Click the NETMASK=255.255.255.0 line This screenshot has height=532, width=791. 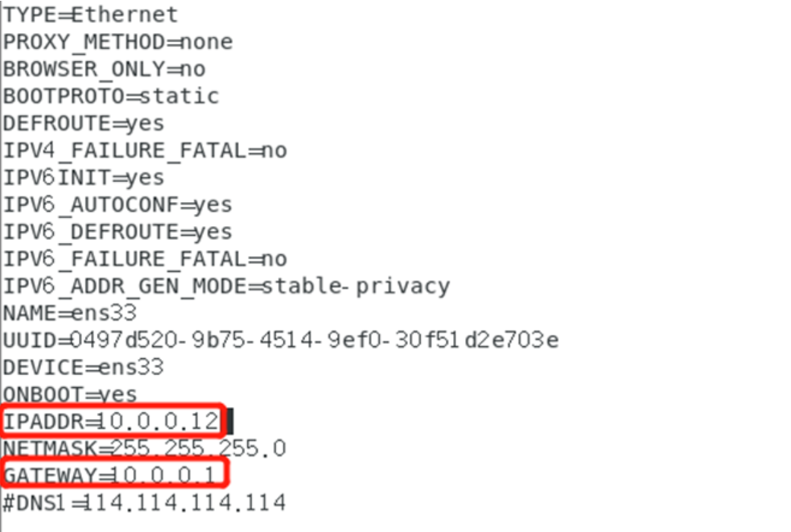tap(144, 448)
